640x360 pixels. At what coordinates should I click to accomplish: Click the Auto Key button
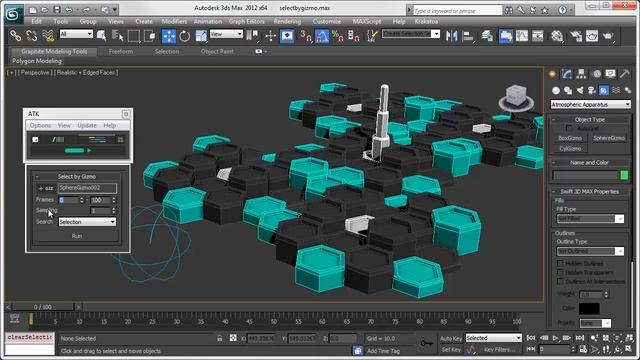(451, 338)
